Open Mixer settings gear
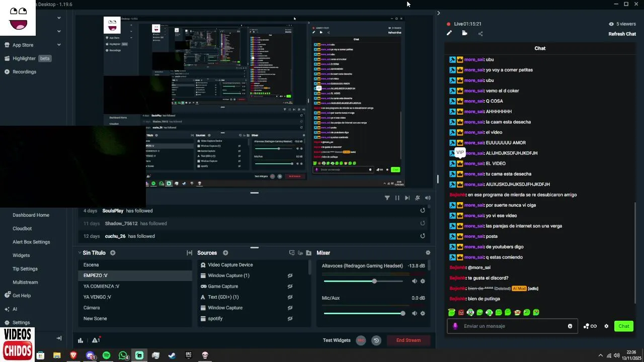Screen dimensions: 644x362 (428, 253)
